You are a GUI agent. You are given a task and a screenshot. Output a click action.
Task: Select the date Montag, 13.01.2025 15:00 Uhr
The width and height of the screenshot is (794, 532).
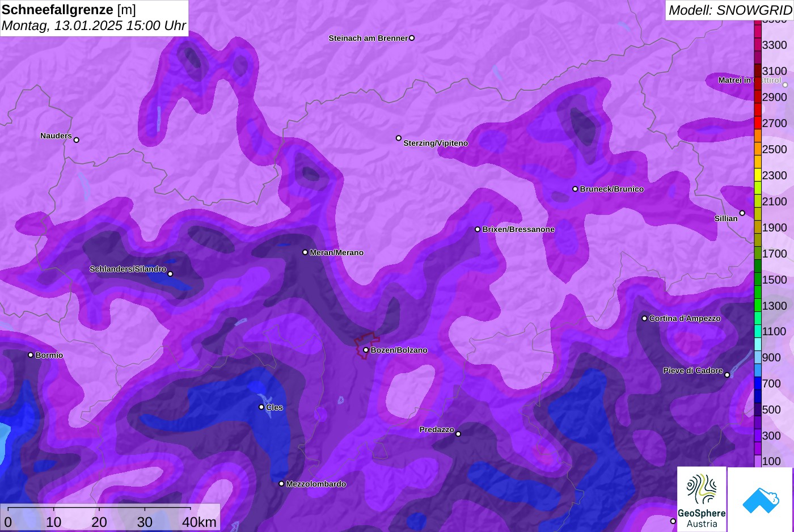(x=94, y=26)
